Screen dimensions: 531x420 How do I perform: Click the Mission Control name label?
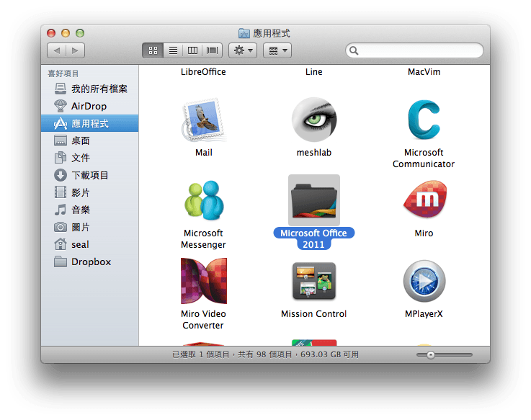click(x=314, y=314)
